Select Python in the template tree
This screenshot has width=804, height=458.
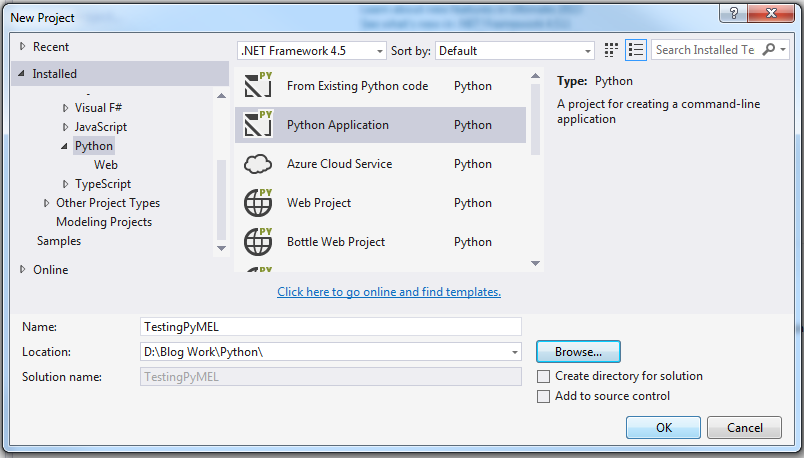click(94, 146)
